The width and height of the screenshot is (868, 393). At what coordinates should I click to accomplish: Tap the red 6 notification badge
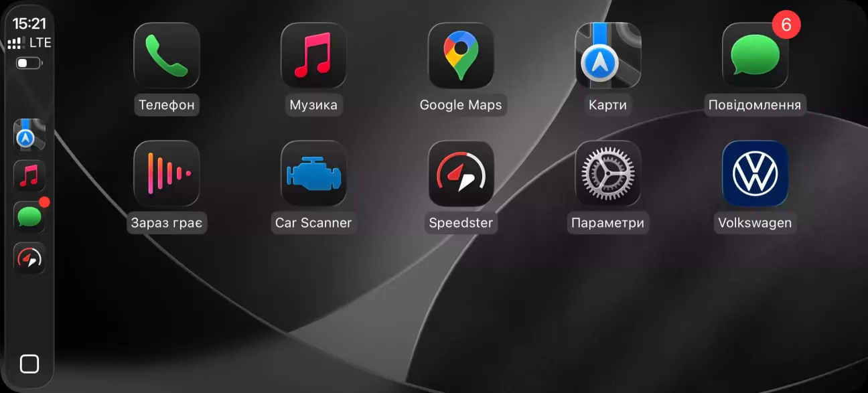coord(786,25)
